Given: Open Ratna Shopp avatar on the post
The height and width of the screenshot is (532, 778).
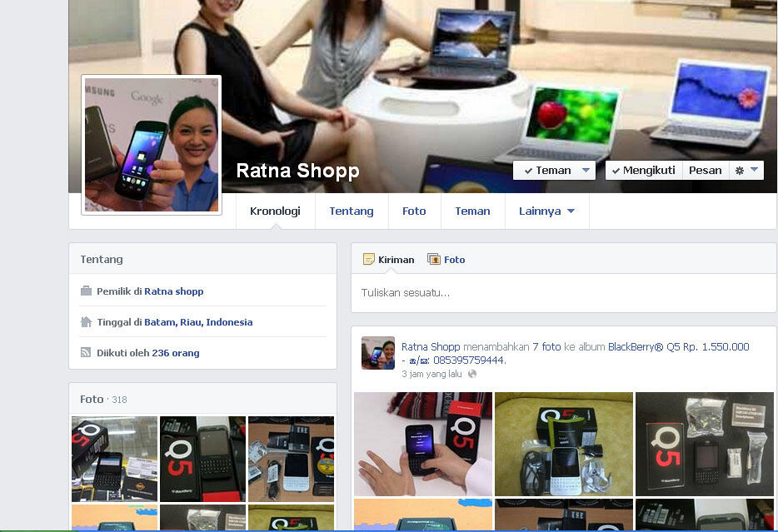Looking at the screenshot, I should 378,353.
